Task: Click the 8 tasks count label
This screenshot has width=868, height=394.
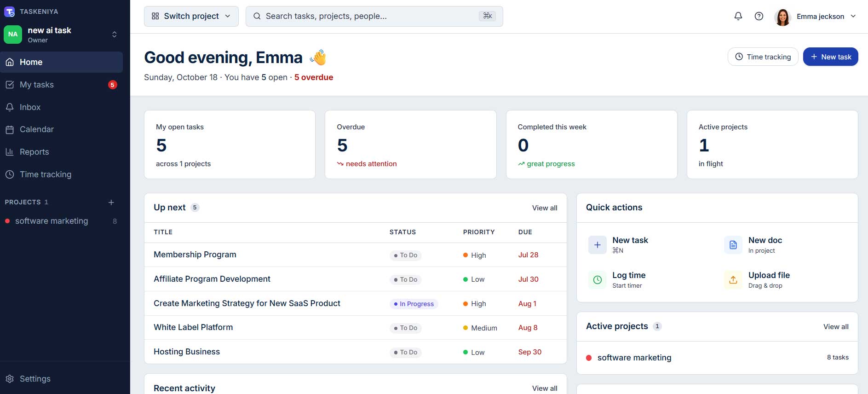Action: point(838,357)
